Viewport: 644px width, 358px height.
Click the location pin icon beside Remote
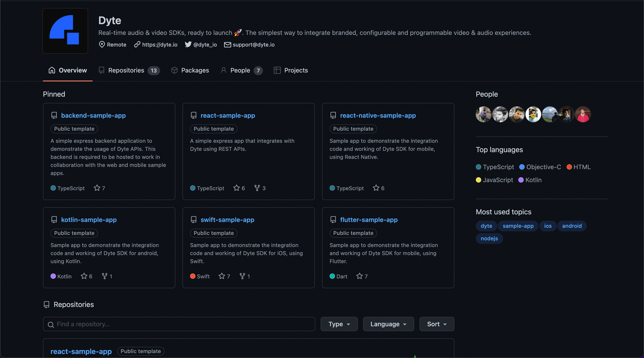(x=102, y=44)
